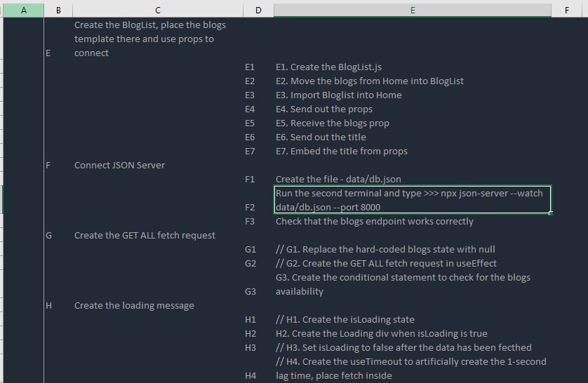Click the 'H2' label in column D
This screenshot has height=383, width=588.
click(250, 333)
